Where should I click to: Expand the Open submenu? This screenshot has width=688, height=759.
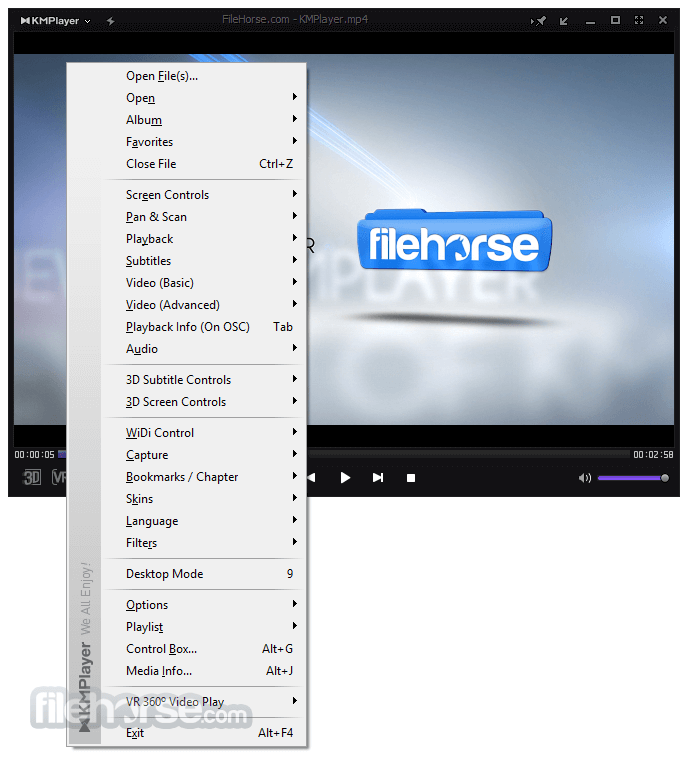point(204,98)
